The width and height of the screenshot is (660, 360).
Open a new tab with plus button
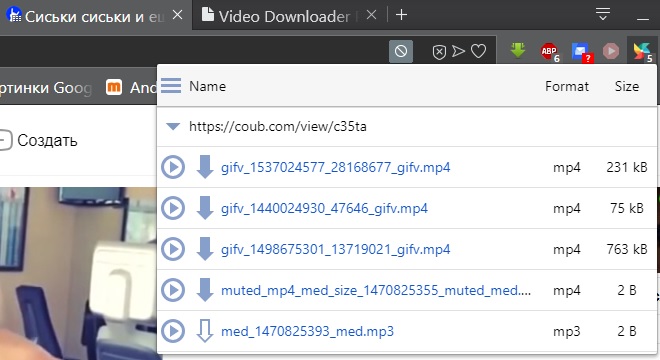click(402, 15)
